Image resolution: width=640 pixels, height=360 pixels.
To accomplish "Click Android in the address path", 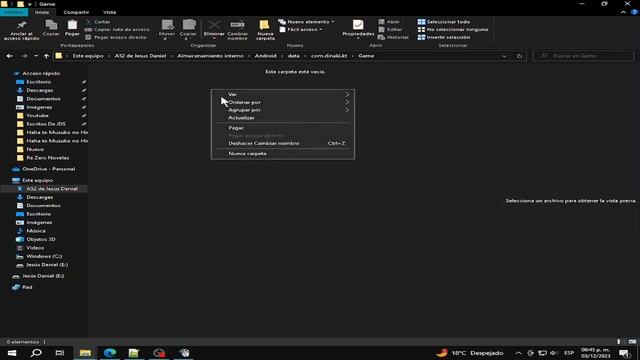I will (x=266, y=56).
